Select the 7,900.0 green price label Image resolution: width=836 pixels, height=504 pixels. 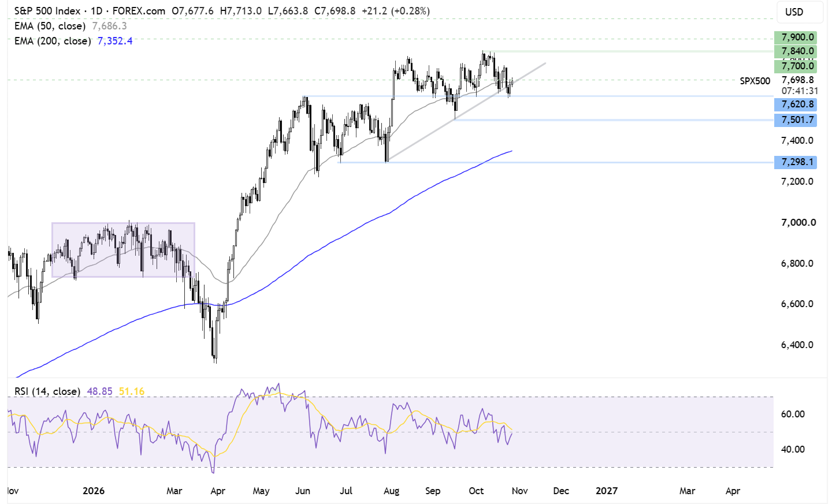[795, 38]
